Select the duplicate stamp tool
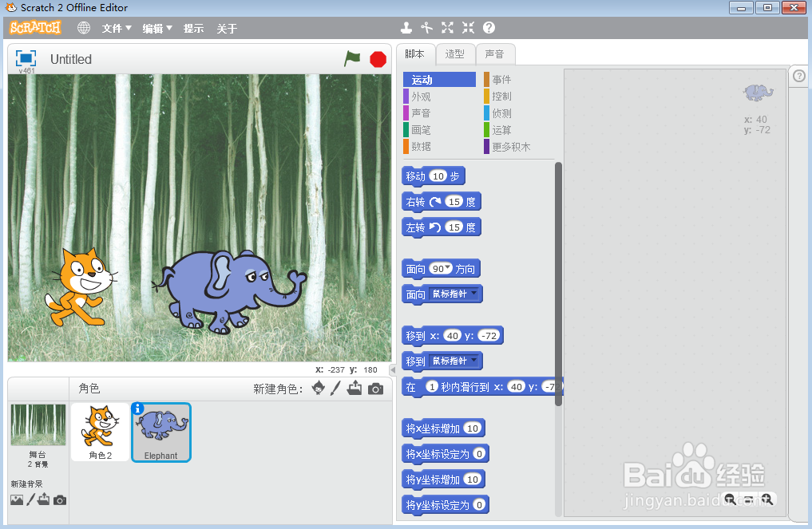The image size is (812, 529). 406,28
